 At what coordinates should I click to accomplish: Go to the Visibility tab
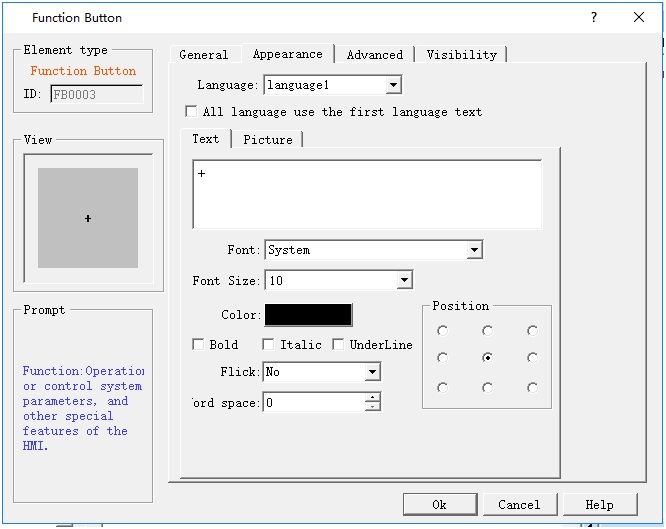click(x=461, y=55)
